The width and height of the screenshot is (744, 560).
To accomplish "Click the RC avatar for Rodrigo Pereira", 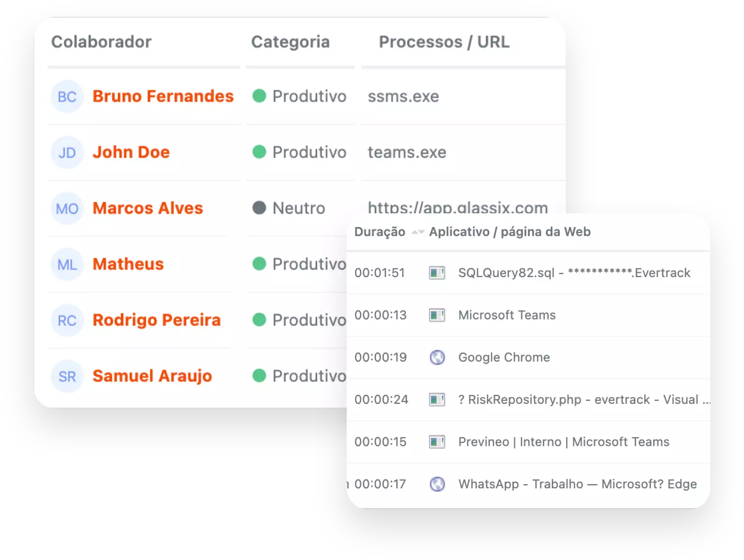I will pos(67,320).
